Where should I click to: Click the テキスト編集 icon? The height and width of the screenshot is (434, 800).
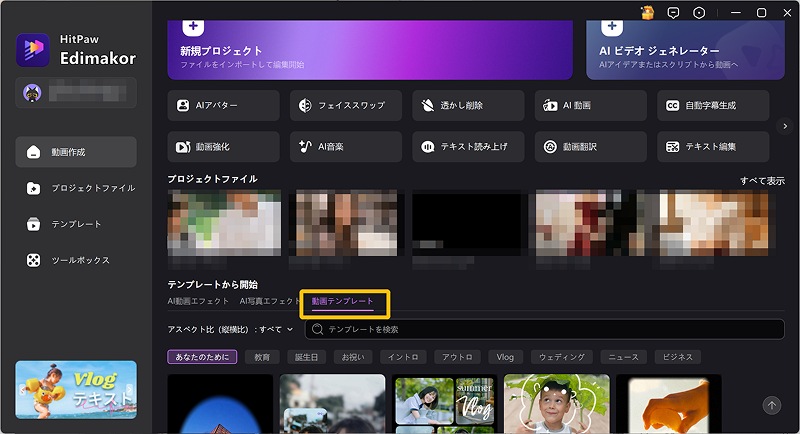coord(672,147)
